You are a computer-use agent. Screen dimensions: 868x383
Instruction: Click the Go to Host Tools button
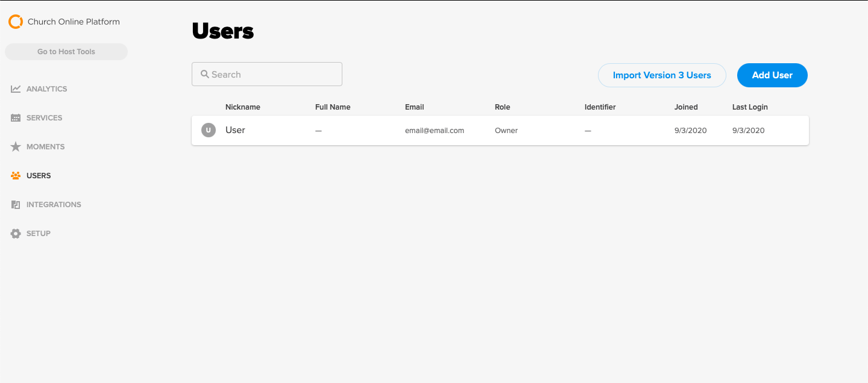click(x=66, y=52)
